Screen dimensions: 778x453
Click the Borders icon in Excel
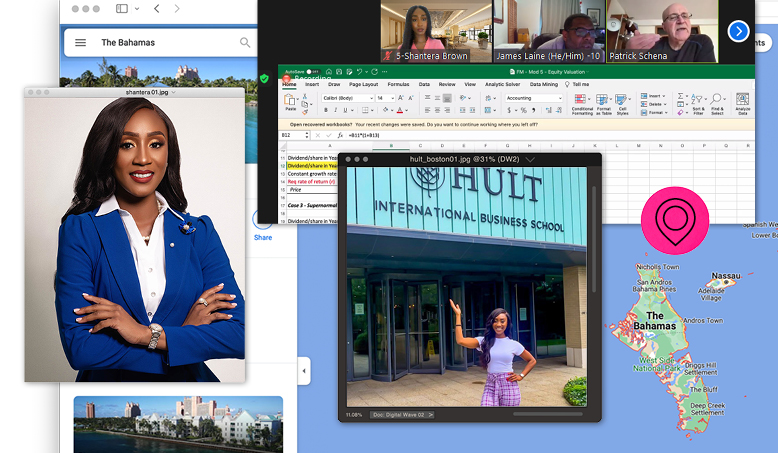pyautogui.click(x=366, y=110)
